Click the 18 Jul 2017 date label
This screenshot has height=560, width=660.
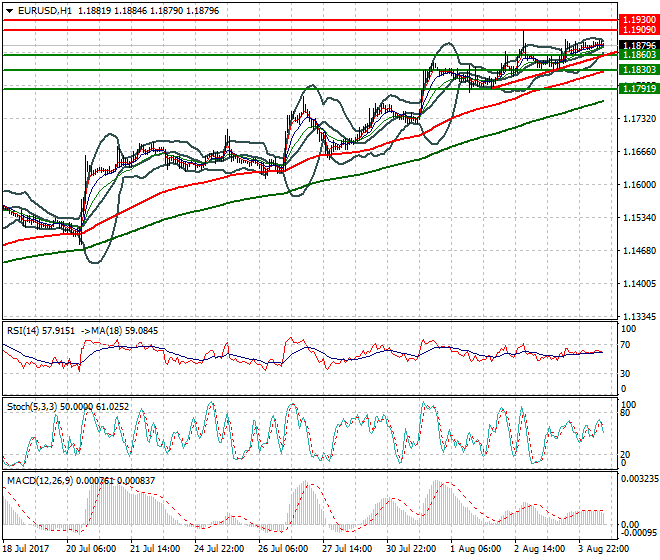pyautogui.click(x=25, y=549)
